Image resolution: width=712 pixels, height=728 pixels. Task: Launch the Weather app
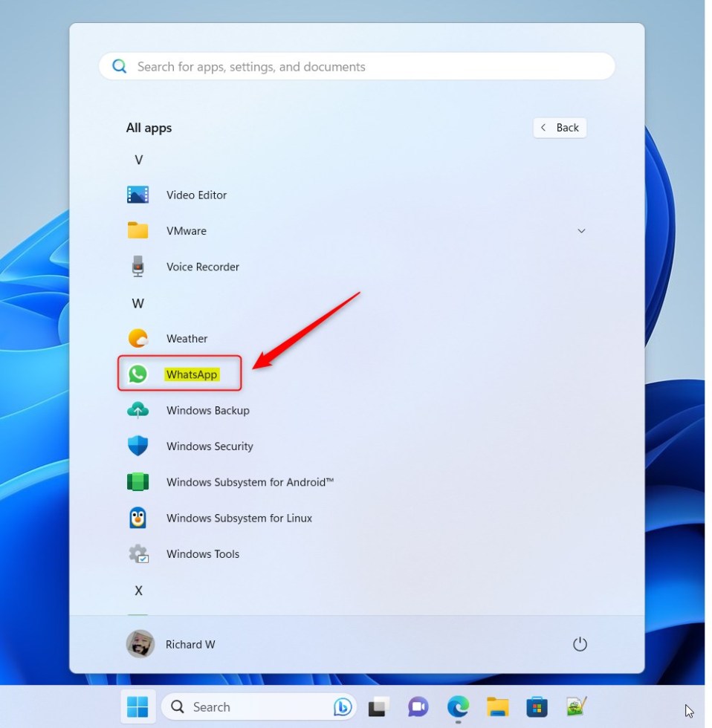click(187, 339)
